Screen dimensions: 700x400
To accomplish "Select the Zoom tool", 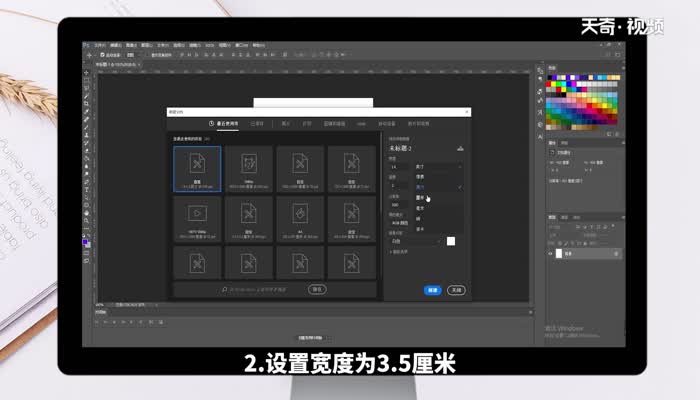I will point(86,221).
